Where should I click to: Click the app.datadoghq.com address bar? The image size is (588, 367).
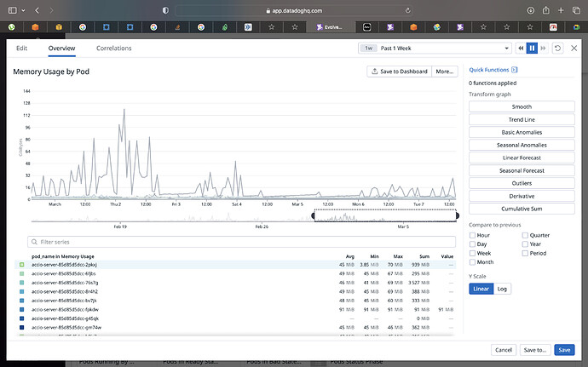coord(294,10)
